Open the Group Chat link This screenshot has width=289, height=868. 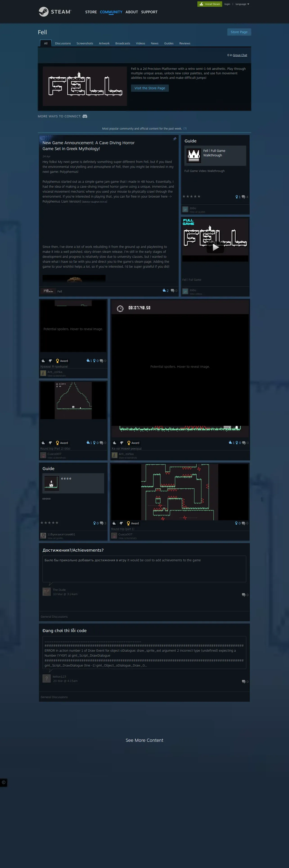(240, 55)
